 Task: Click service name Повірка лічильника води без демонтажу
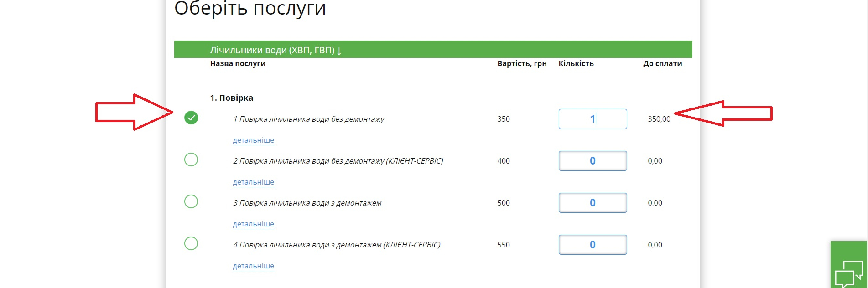pyautogui.click(x=309, y=119)
